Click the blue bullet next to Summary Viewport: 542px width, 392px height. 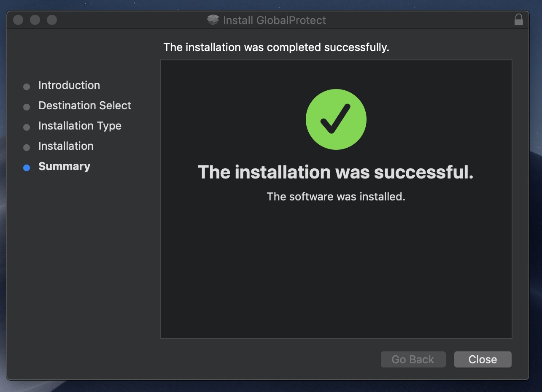(x=27, y=168)
